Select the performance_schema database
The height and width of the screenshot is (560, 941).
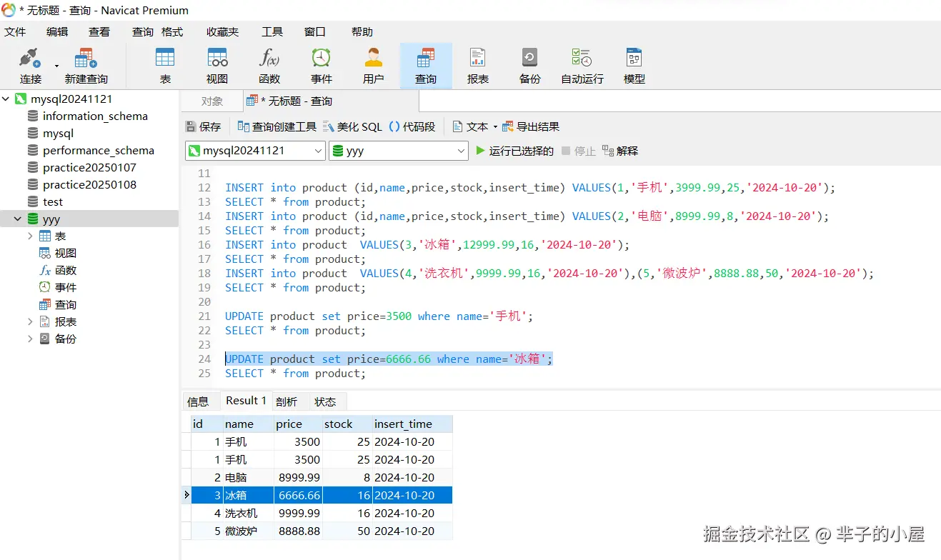pyautogui.click(x=99, y=150)
